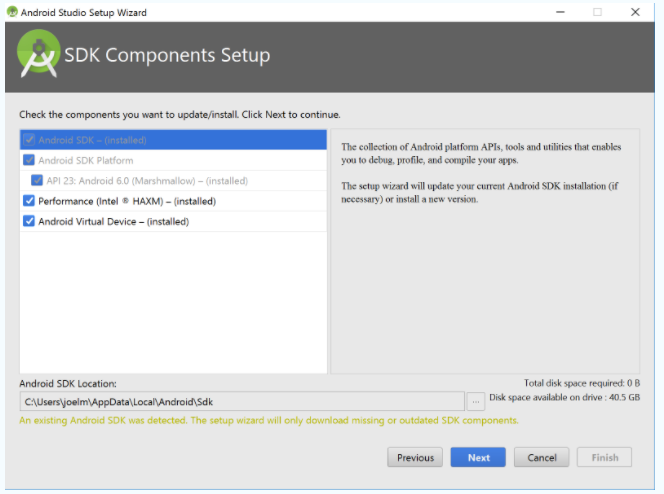The width and height of the screenshot is (664, 494).
Task: Click the 'Android Studio Setup Wizard' window title
Action: tap(84, 12)
